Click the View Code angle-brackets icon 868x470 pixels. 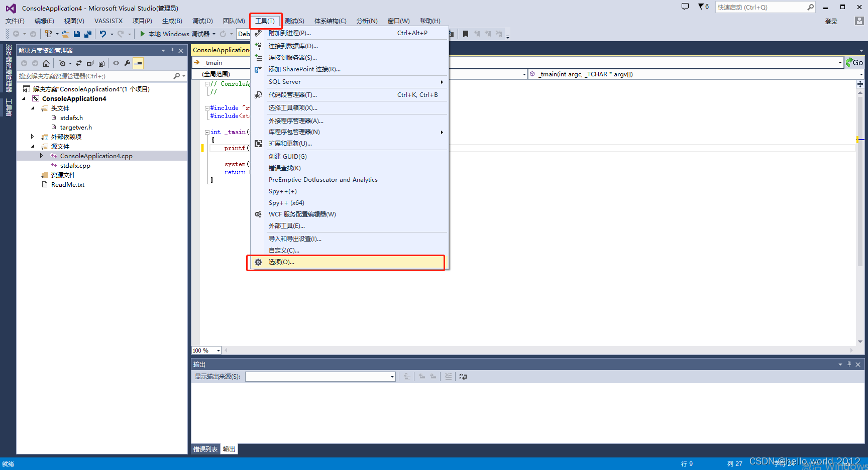click(x=116, y=63)
